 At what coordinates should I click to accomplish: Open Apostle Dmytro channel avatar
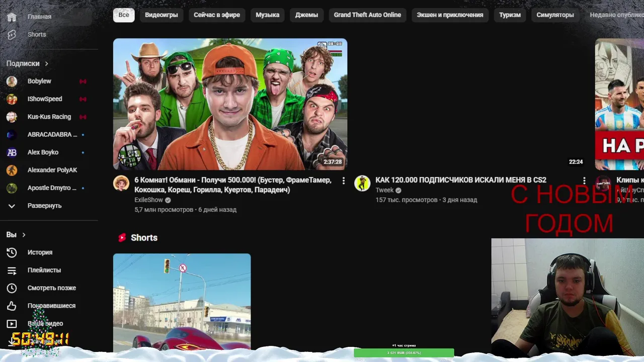[x=12, y=188]
